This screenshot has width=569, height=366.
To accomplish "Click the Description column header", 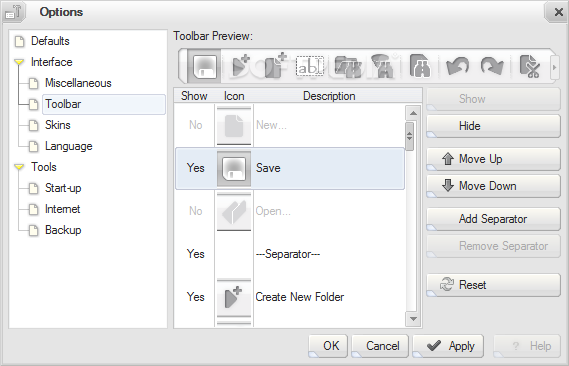I will (x=329, y=96).
